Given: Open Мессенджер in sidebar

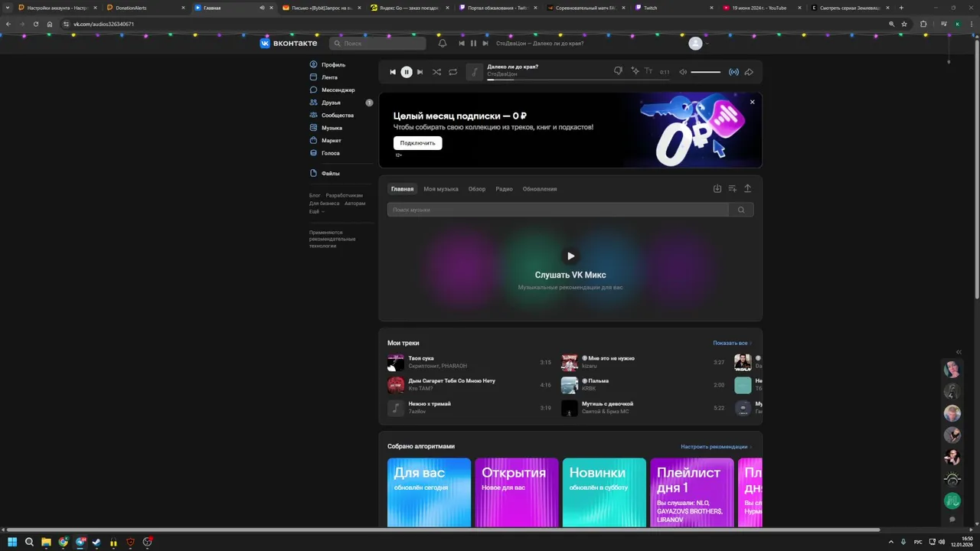Looking at the screenshot, I should (332, 90).
